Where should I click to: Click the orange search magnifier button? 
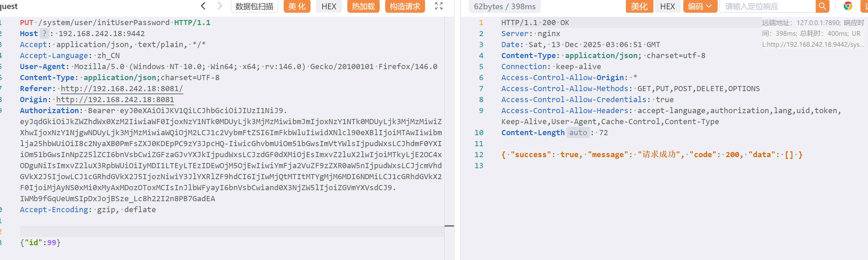(x=822, y=6)
